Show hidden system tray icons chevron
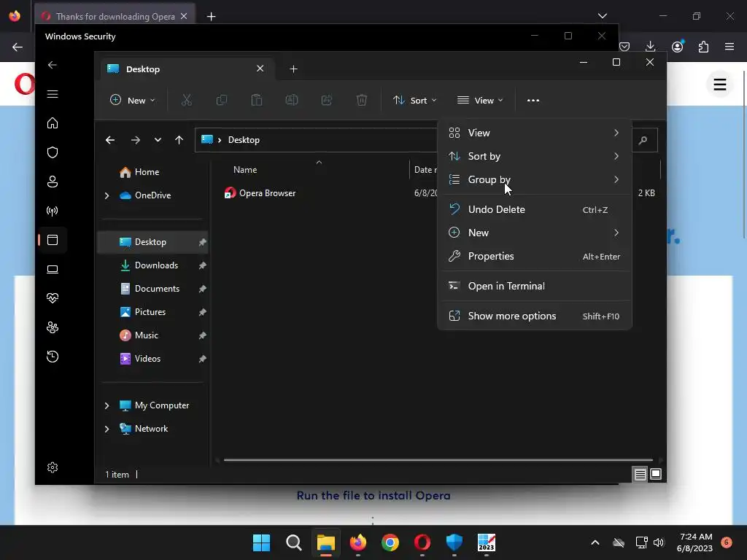The width and height of the screenshot is (747, 560). point(595,542)
